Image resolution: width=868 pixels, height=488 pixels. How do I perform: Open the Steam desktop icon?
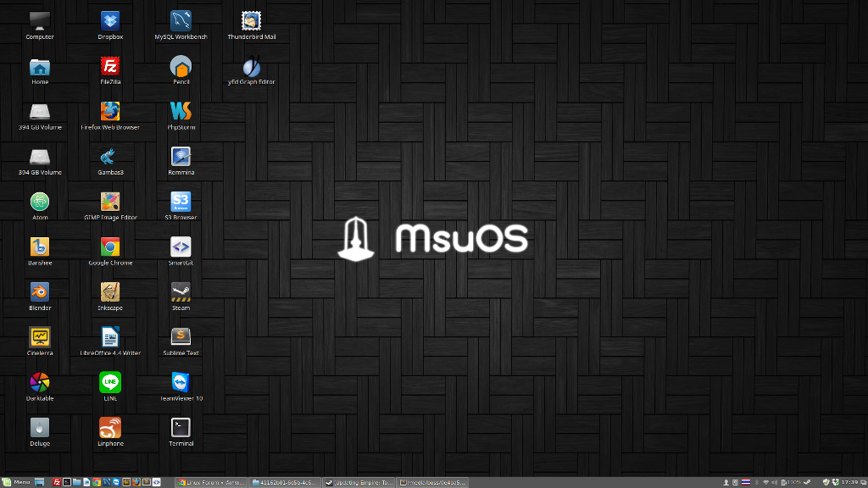(181, 292)
